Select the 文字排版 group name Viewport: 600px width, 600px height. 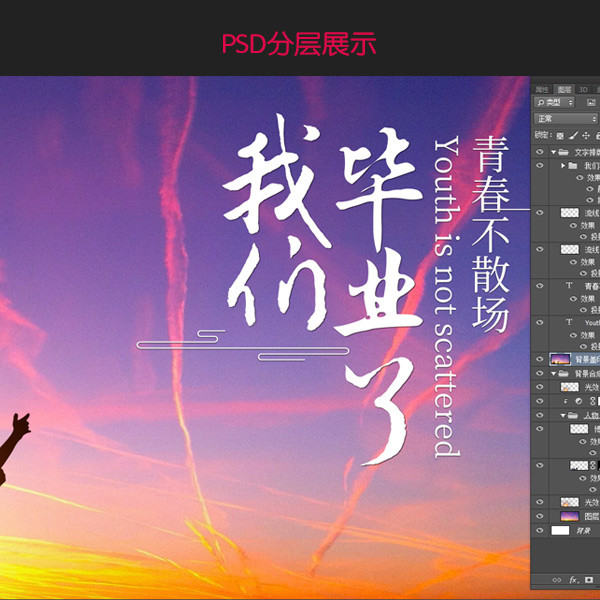coord(587,152)
